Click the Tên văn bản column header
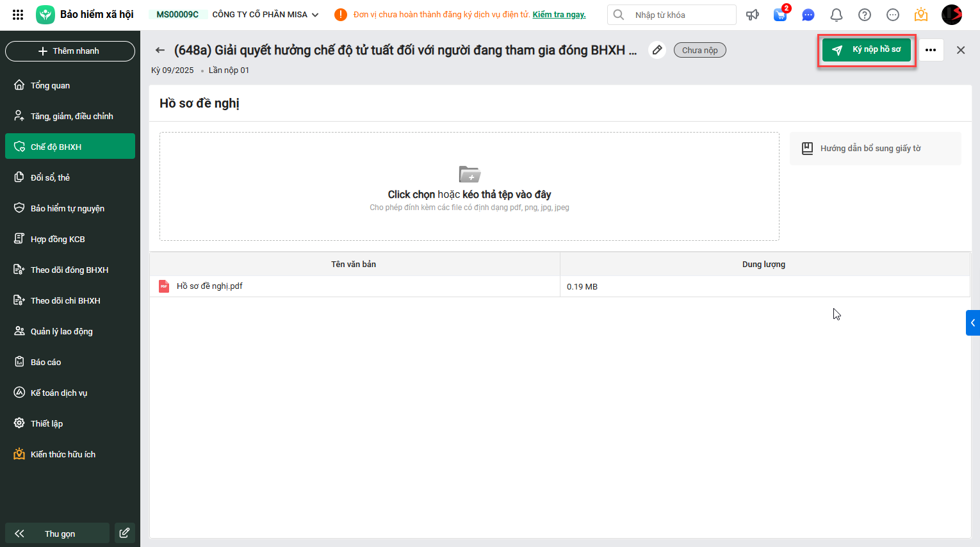 tap(354, 264)
